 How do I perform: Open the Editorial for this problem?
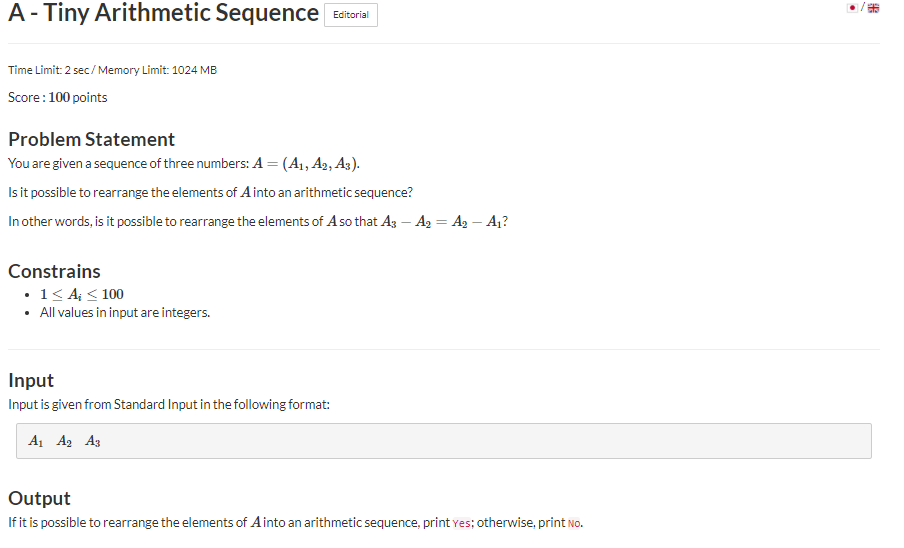click(x=350, y=15)
